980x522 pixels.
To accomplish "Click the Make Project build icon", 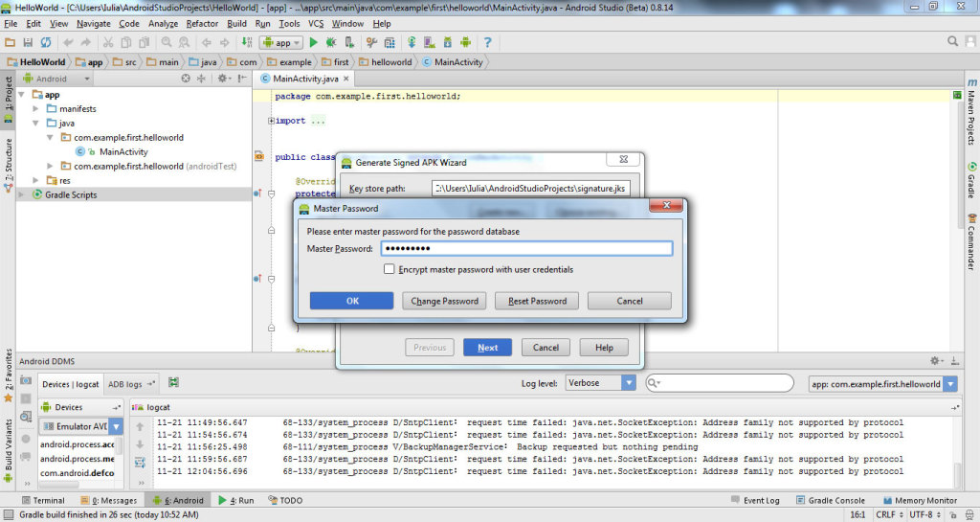I will click(247, 42).
